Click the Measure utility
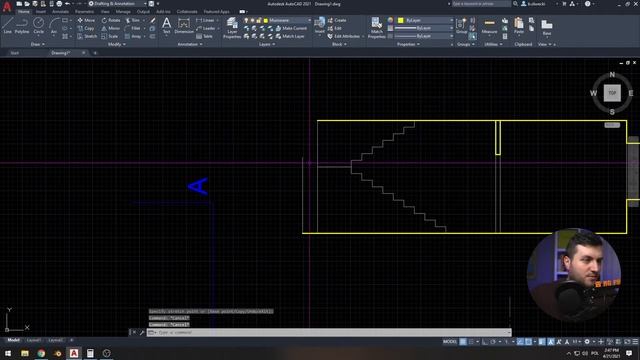The image size is (640, 360). [489, 26]
